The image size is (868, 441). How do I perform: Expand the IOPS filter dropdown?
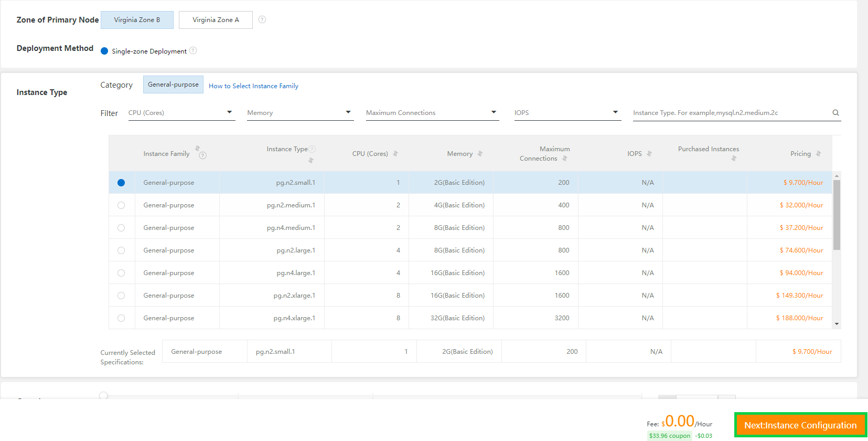(567, 113)
